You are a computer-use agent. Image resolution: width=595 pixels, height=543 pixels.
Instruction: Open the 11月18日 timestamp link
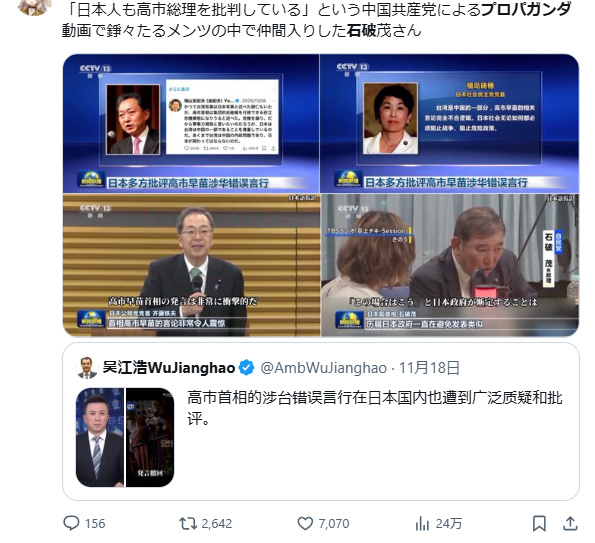coord(429,368)
